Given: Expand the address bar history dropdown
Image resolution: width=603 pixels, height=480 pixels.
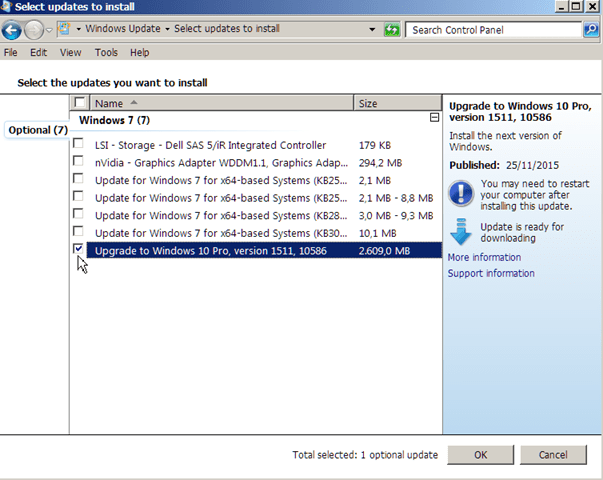Looking at the screenshot, I should tap(372, 30).
